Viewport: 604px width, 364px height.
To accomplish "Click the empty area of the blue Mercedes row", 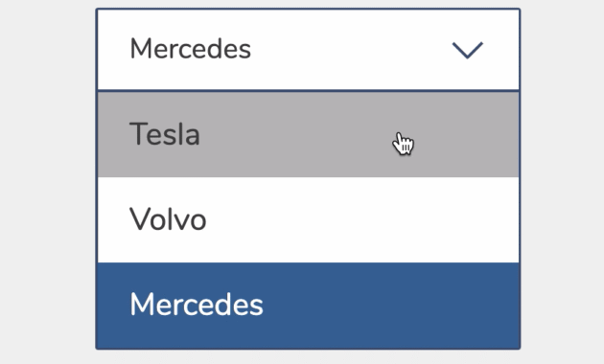I will pyautogui.click(x=391, y=306).
